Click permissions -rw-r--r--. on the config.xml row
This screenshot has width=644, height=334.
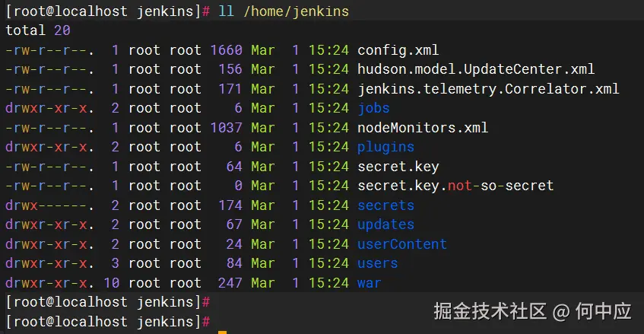pos(49,50)
